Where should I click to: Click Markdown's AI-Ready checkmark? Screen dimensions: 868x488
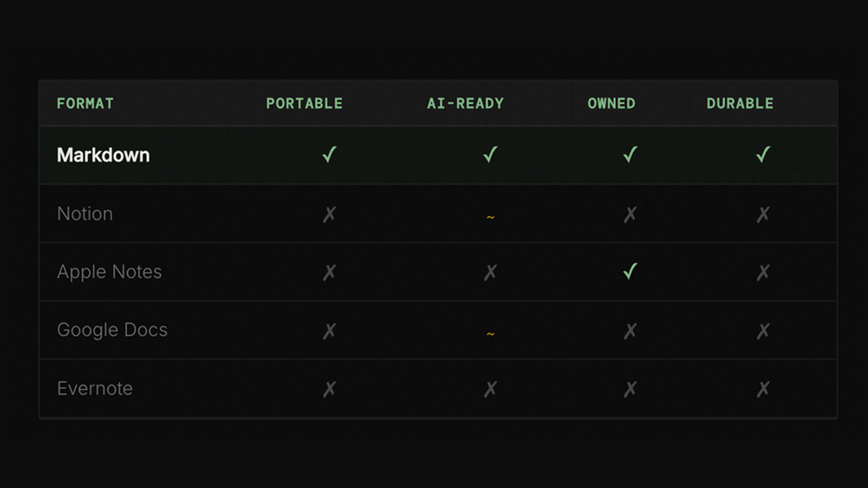491,155
